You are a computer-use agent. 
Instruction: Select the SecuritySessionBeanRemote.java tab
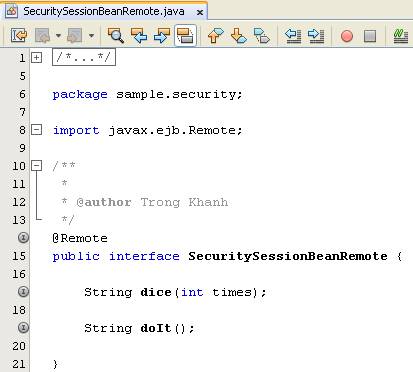pos(104,11)
